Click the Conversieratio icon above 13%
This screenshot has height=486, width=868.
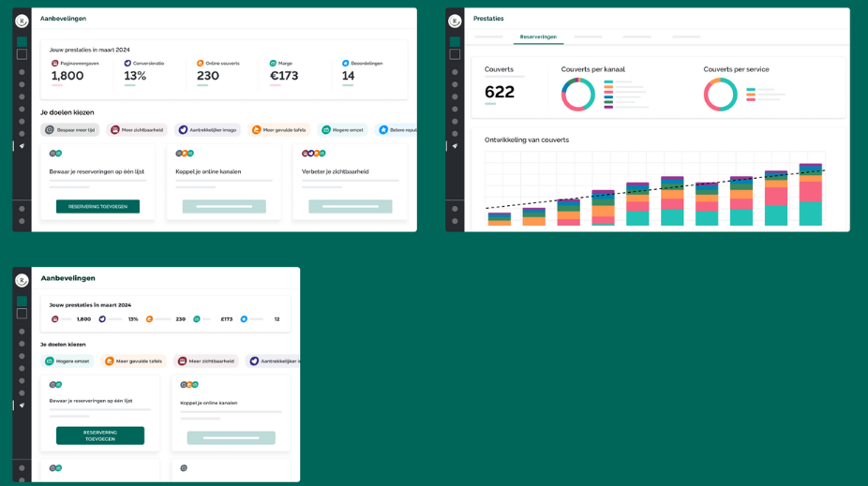[127, 63]
